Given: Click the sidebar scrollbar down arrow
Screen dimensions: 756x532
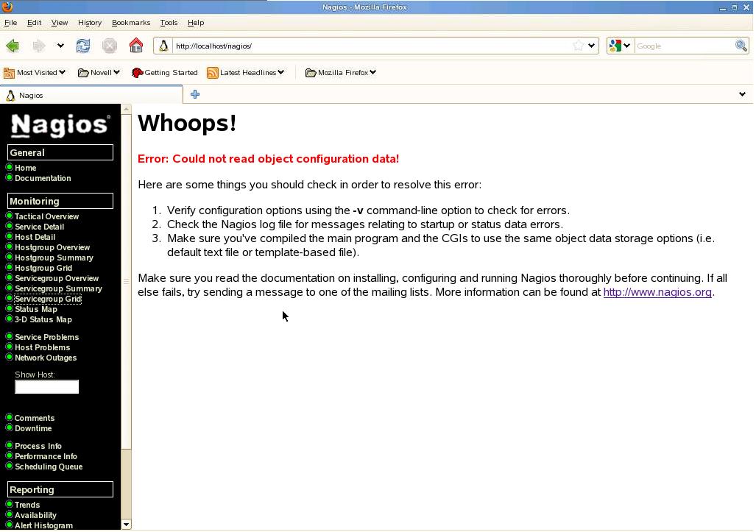Looking at the screenshot, I should point(126,525).
